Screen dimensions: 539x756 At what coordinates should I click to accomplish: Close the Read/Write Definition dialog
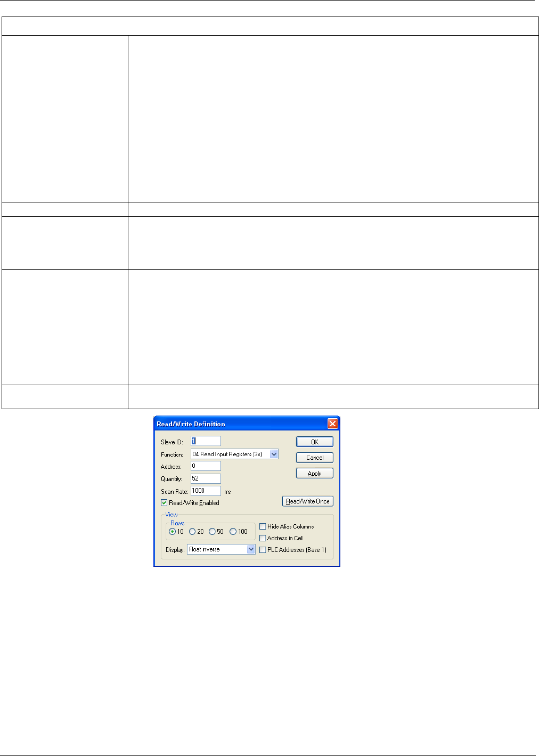click(332, 424)
